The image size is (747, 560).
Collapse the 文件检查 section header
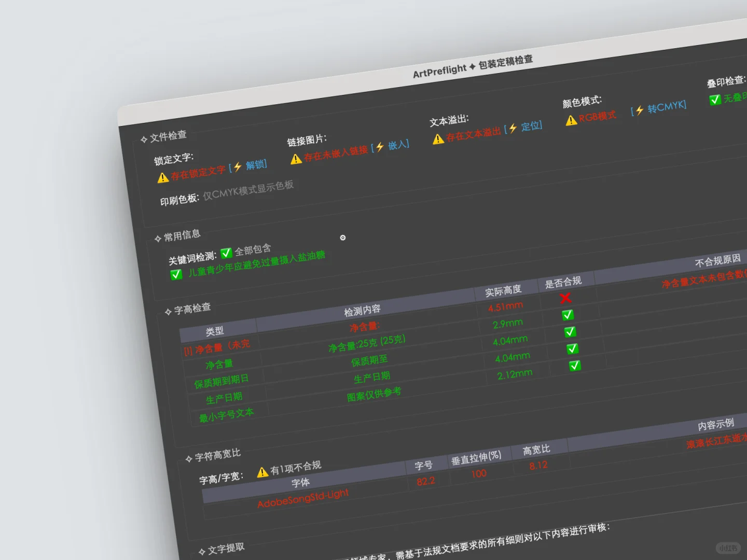click(163, 137)
